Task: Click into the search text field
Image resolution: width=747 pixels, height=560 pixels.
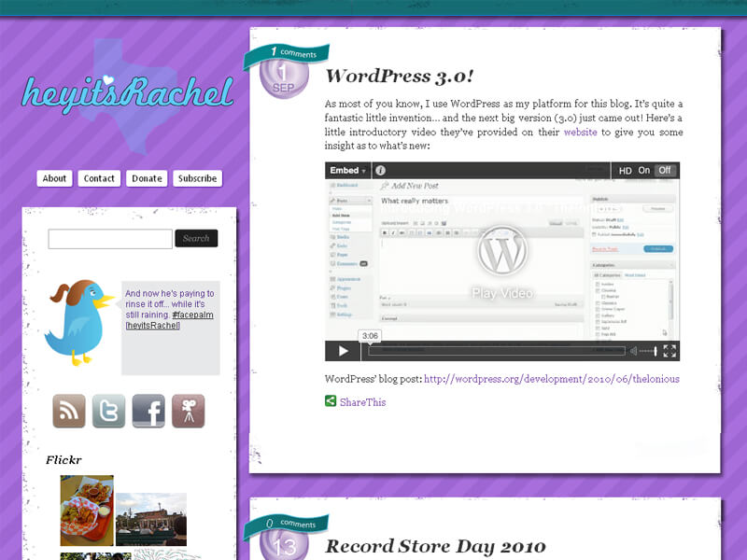Action: click(110, 239)
